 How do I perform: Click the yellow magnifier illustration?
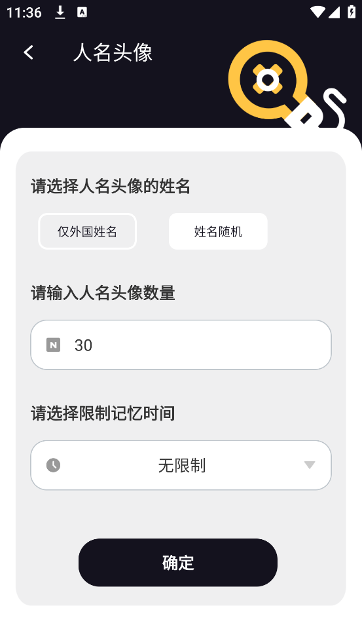287,85
